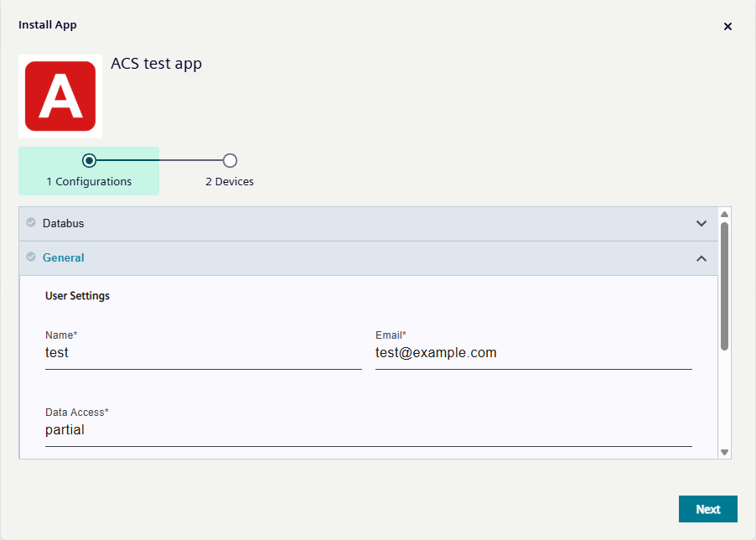The image size is (756, 540).
Task: Select the 1 Configurations step label
Action: coord(88,181)
